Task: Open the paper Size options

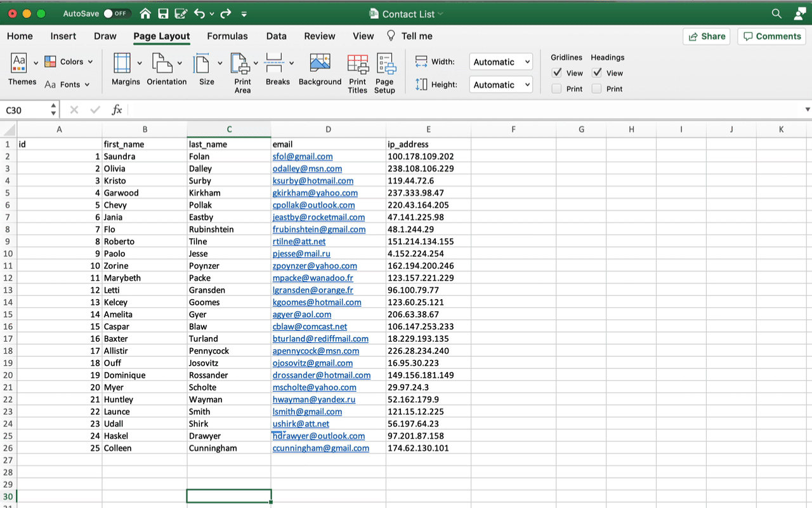Action: 207,69
